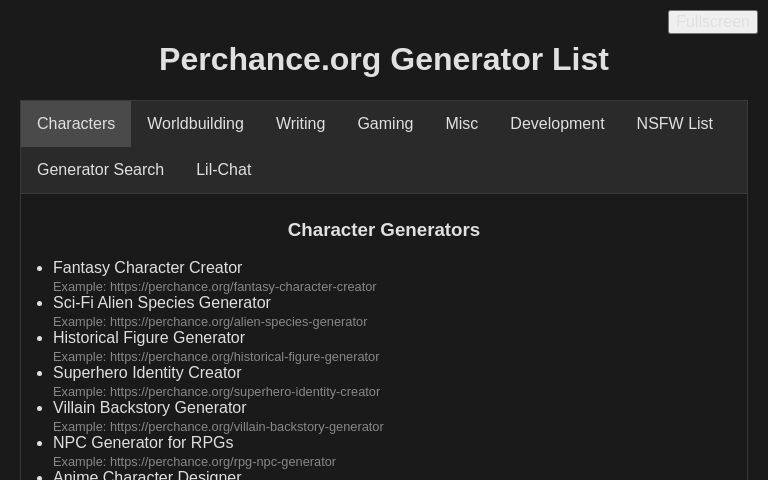The width and height of the screenshot is (768, 480).
Task: Open the fantasy-character-creator example URL
Action: [x=243, y=287]
